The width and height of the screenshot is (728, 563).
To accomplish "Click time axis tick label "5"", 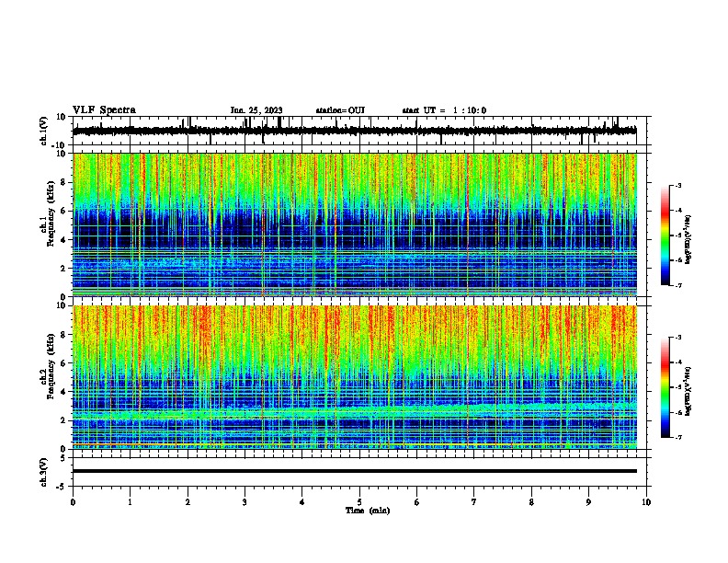I will click(359, 502).
